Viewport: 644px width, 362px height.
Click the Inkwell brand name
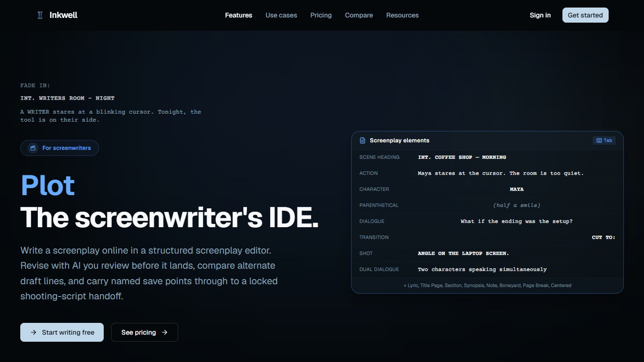[x=64, y=15]
